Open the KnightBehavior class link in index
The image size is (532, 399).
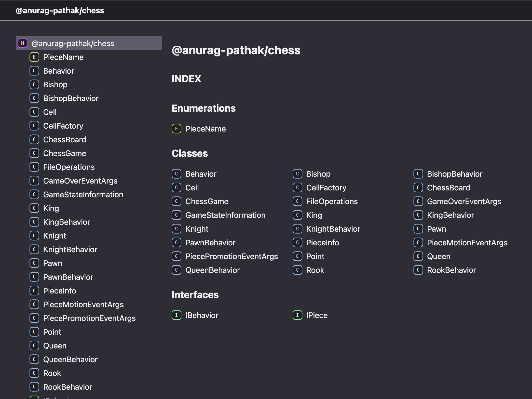click(x=333, y=229)
